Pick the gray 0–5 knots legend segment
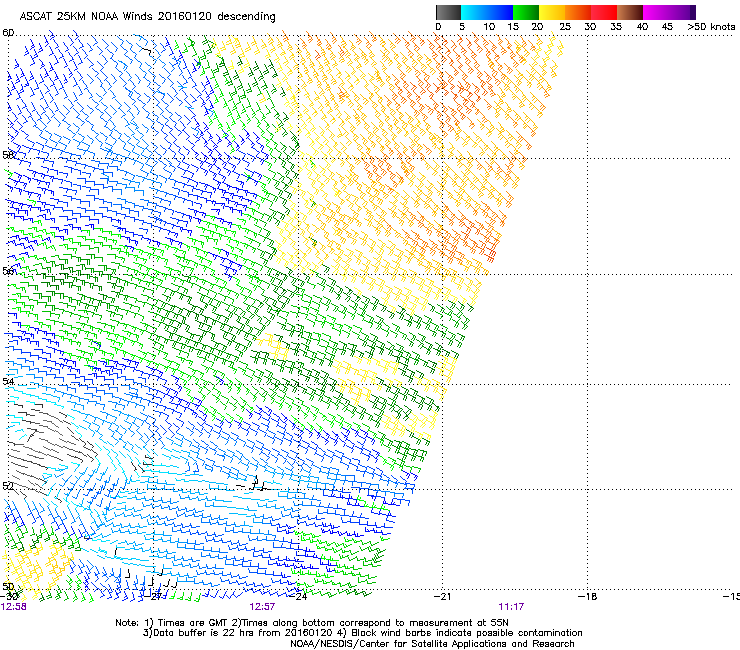The image size is (740, 650). tap(448, 12)
